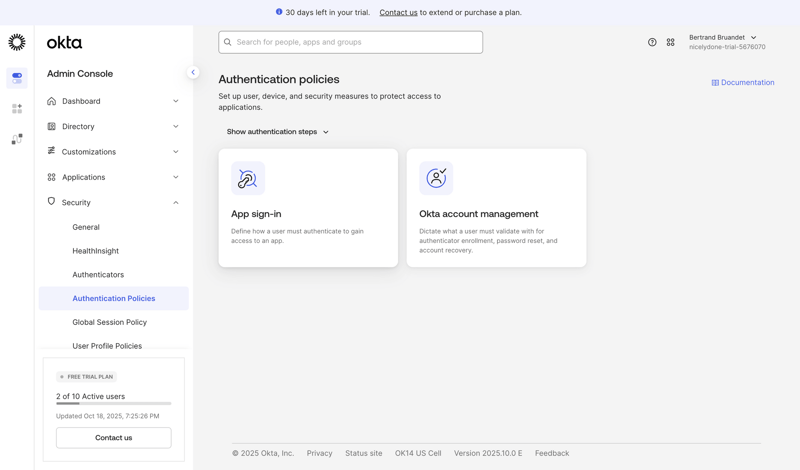Open User Profile Policies

pos(107,346)
